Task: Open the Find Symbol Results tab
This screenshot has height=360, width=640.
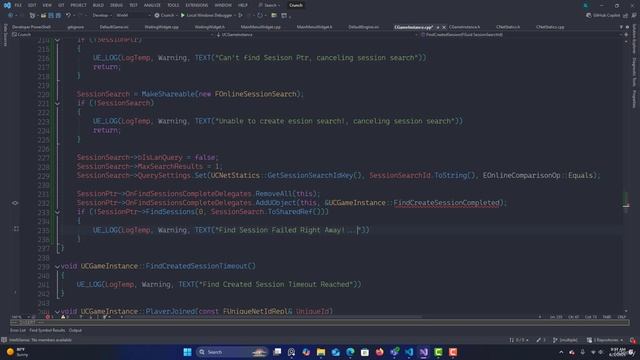Action: (x=47, y=330)
